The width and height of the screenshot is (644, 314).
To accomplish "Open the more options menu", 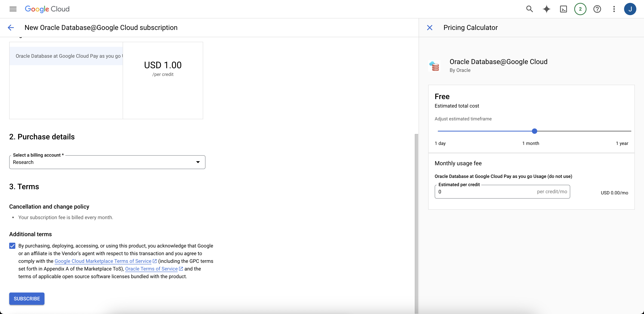I will click(614, 9).
